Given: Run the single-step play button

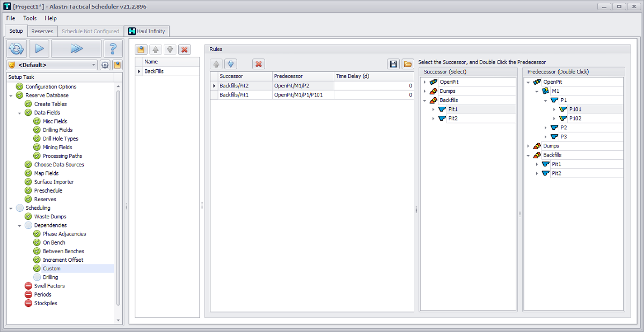Looking at the screenshot, I should coord(39,49).
